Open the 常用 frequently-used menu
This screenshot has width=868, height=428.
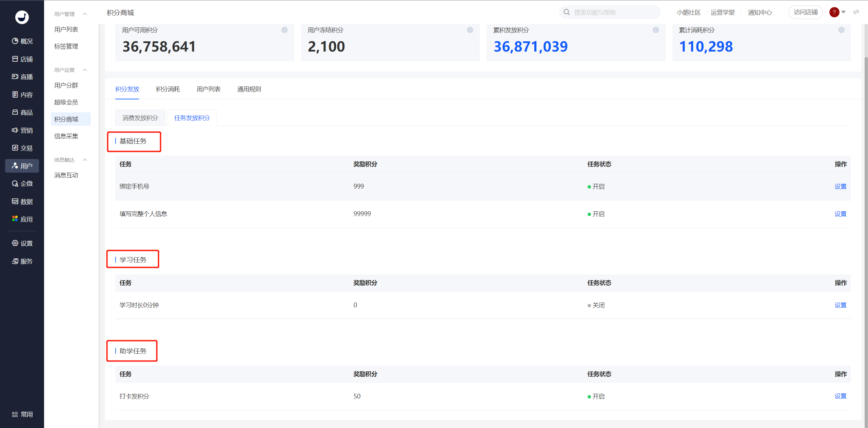click(x=22, y=414)
